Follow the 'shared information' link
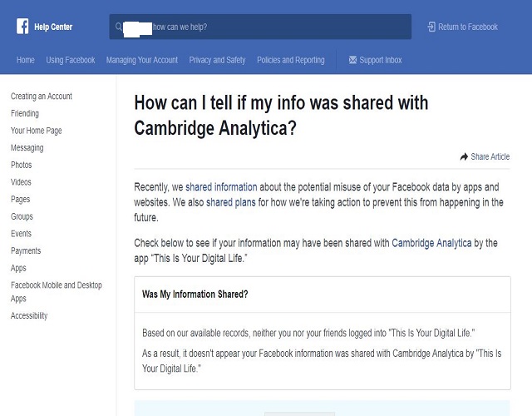Screen dimensions: 532x416 pyautogui.click(x=221, y=187)
